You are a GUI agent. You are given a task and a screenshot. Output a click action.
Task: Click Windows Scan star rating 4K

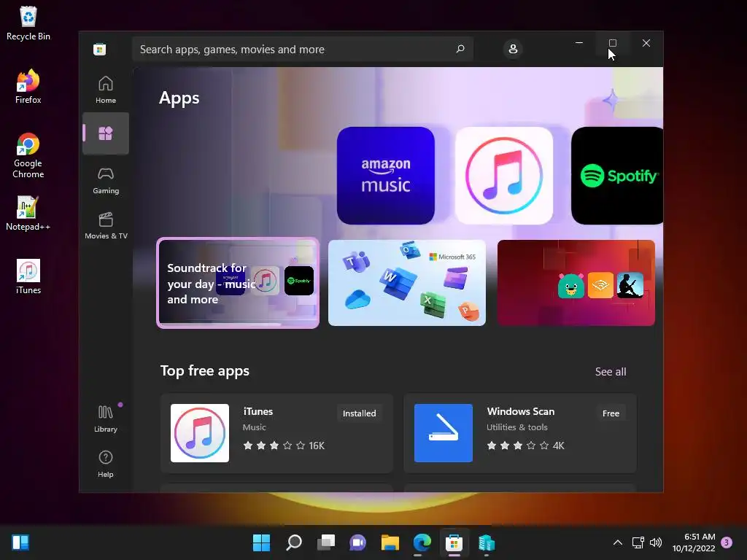(525, 446)
